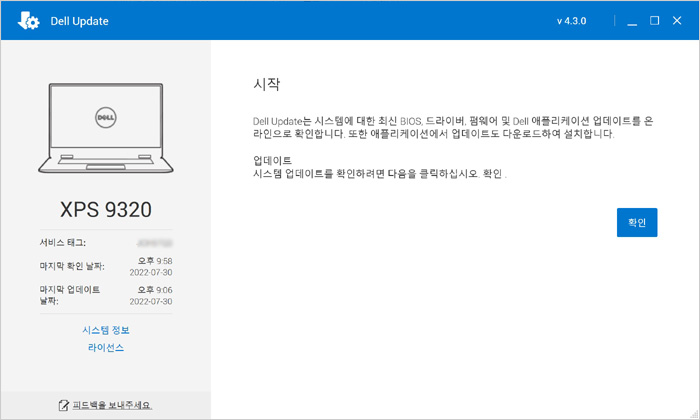Viewport: 700px width, 420px height.
Task: Click the 오후 9:06 timestamp
Action: pos(155,290)
